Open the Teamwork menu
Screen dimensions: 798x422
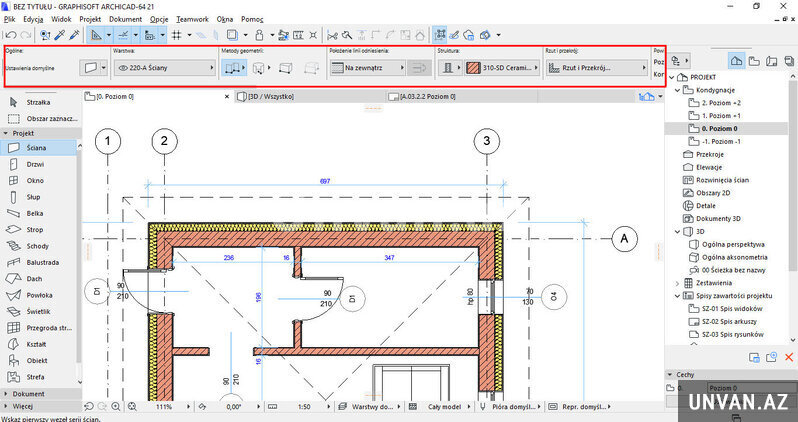[x=192, y=19]
